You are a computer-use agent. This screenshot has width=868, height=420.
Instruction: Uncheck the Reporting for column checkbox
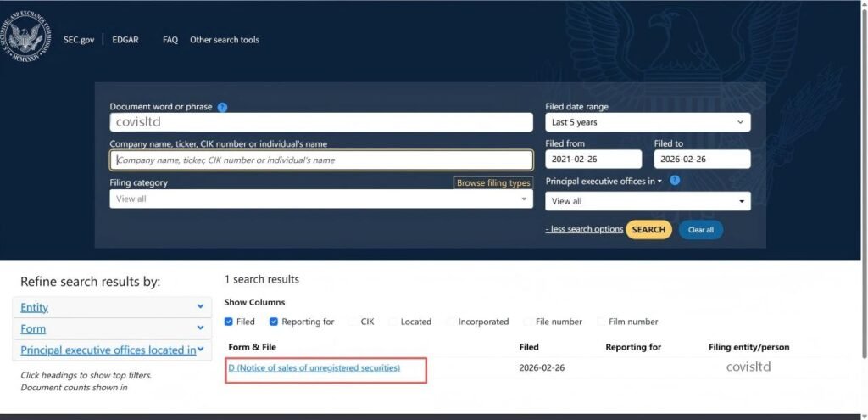tap(274, 322)
